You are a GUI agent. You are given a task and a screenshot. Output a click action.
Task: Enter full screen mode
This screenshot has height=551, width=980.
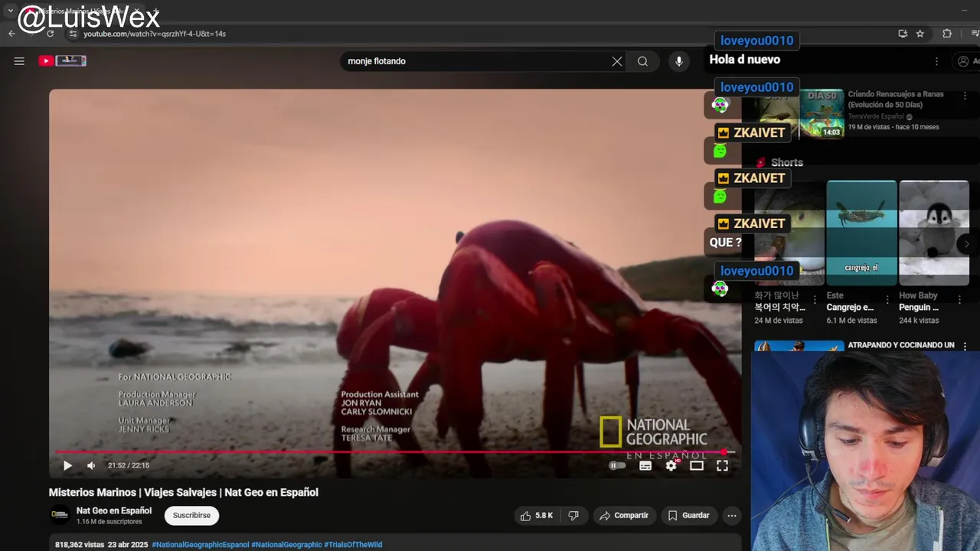click(722, 465)
